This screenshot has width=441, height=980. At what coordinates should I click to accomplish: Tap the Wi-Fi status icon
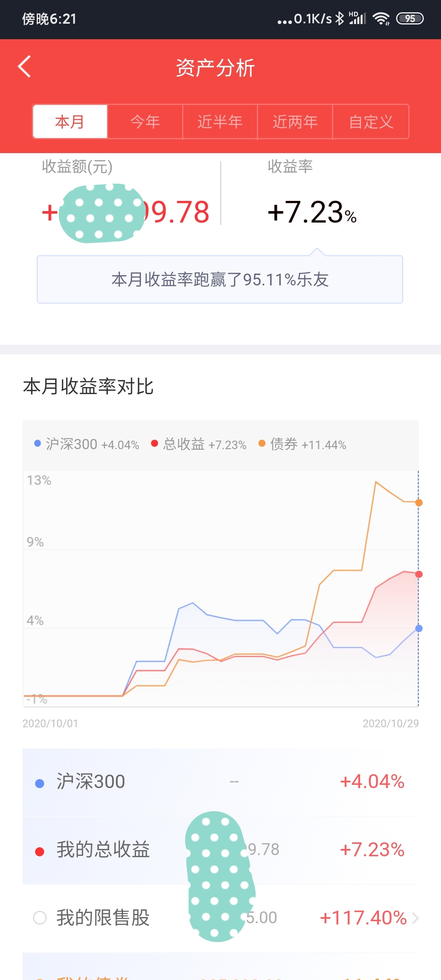[381, 18]
